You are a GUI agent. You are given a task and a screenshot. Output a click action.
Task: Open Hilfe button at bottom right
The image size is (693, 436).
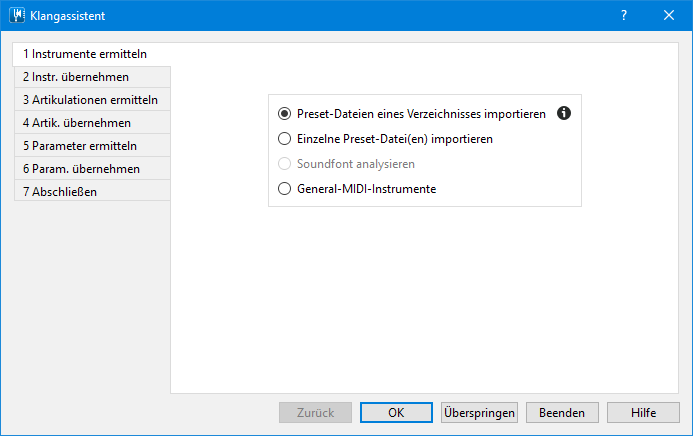tap(643, 413)
